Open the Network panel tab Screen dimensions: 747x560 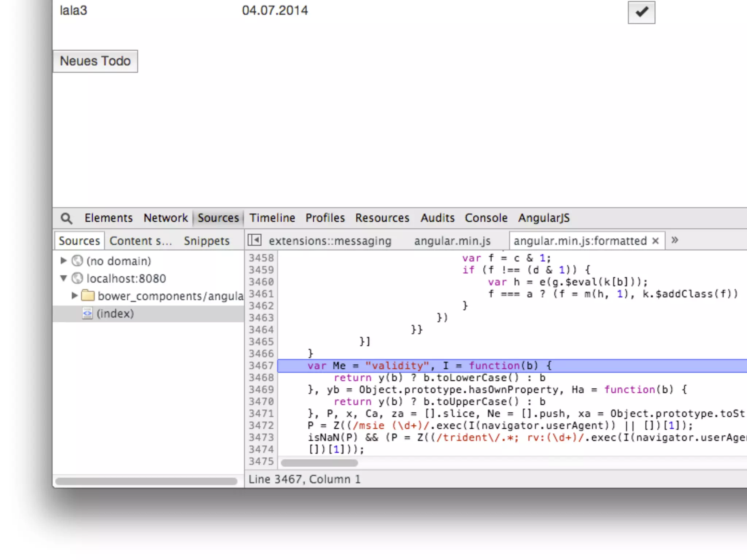[165, 218]
